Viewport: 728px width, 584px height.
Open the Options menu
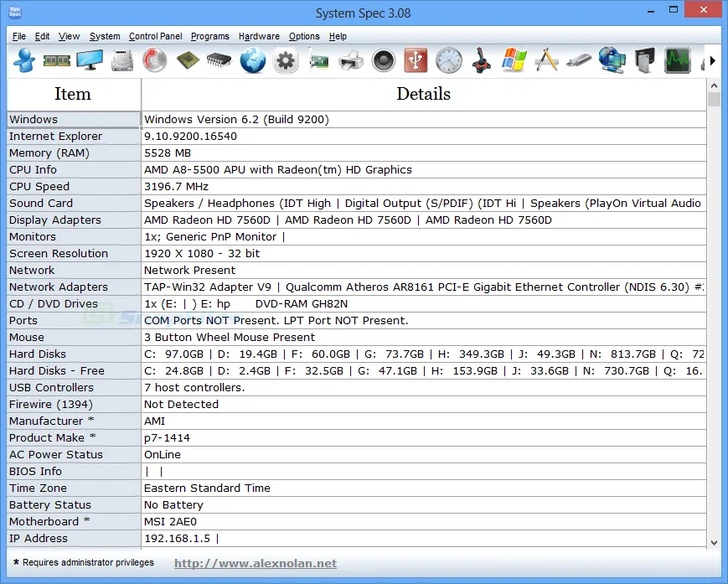304,36
